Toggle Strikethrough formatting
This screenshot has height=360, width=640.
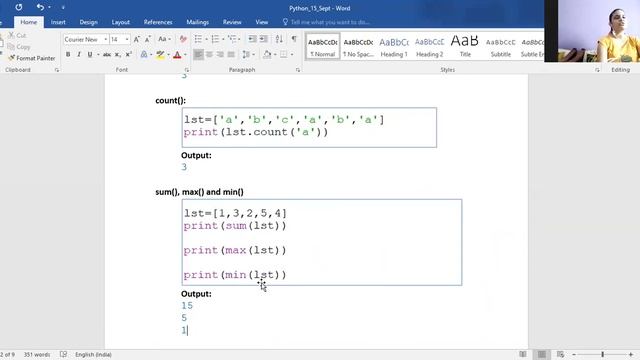pos(107,54)
